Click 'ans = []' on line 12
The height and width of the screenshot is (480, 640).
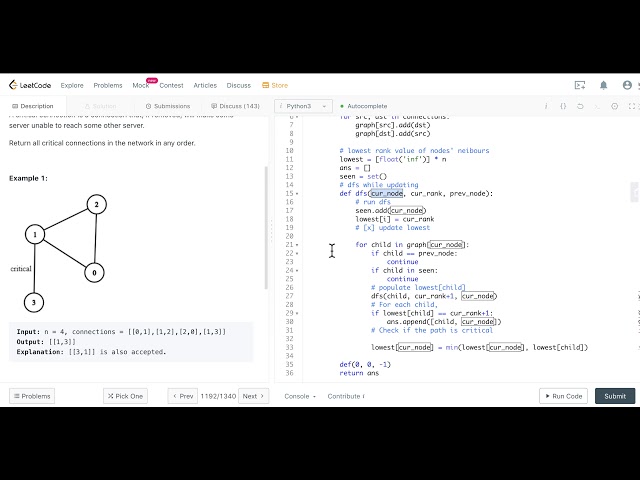click(x=355, y=168)
